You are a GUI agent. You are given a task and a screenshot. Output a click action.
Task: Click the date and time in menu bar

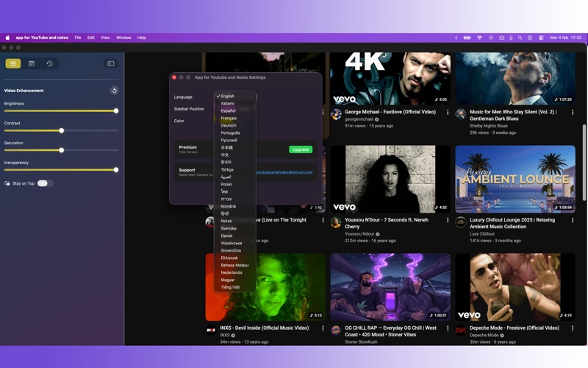(565, 38)
